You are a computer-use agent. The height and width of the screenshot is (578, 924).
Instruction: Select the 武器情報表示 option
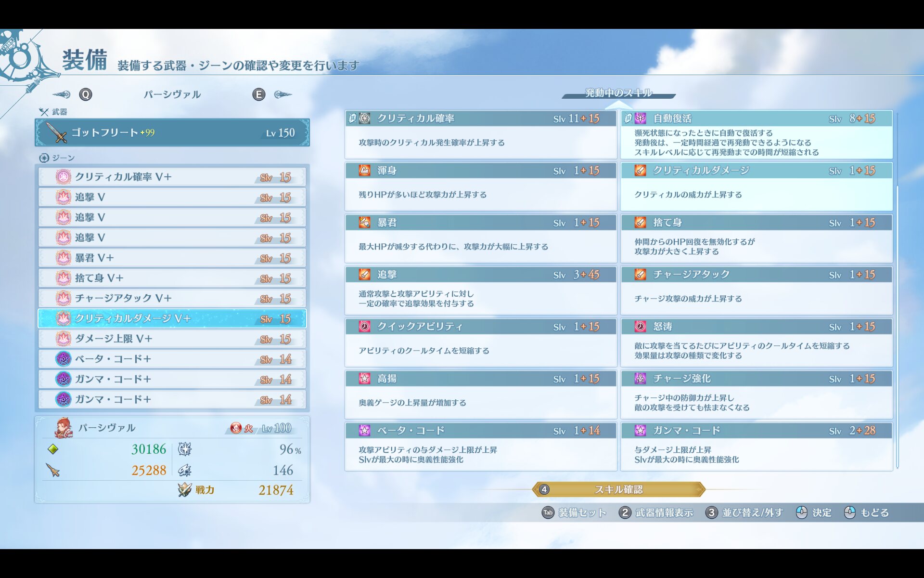(x=656, y=512)
